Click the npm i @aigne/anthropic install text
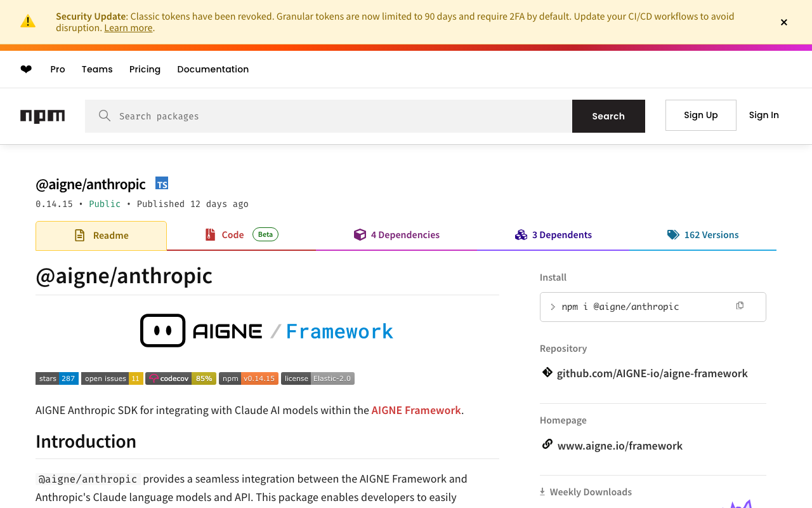The image size is (812, 508). (620, 307)
